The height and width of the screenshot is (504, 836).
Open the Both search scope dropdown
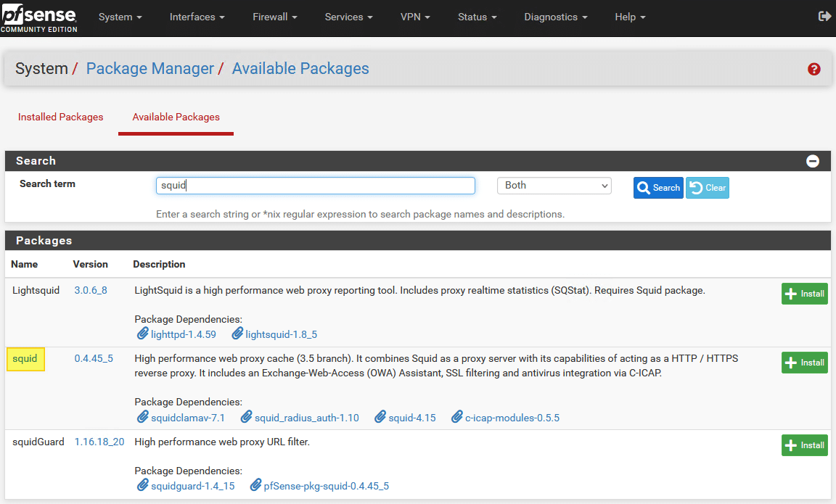(x=554, y=185)
